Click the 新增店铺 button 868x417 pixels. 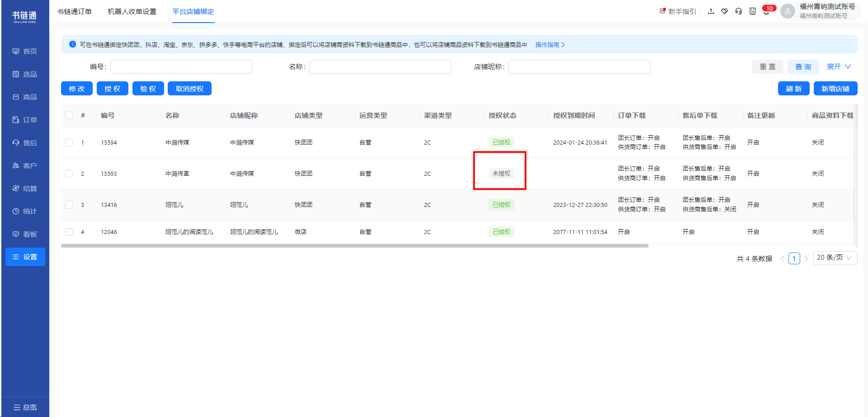point(835,89)
